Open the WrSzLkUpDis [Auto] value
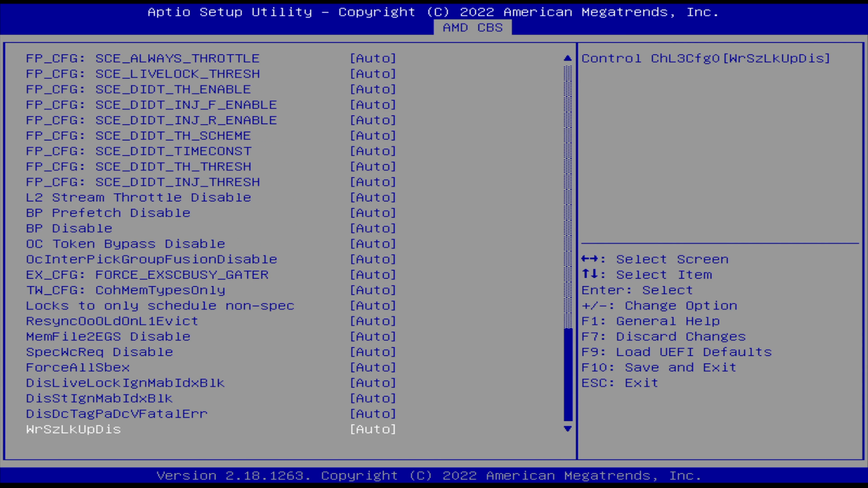Image resolution: width=868 pixels, height=488 pixels. click(x=373, y=429)
